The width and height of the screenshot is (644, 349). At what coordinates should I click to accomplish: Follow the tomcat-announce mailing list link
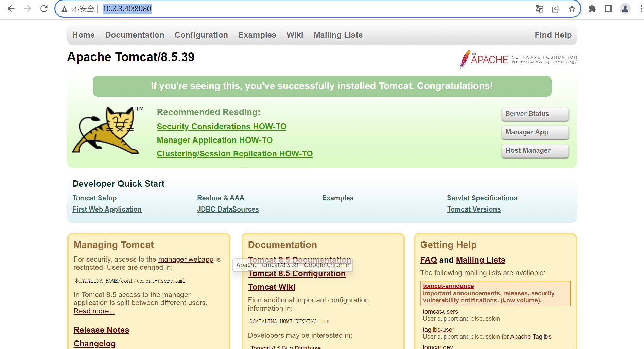pyautogui.click(x=448, y=286)
